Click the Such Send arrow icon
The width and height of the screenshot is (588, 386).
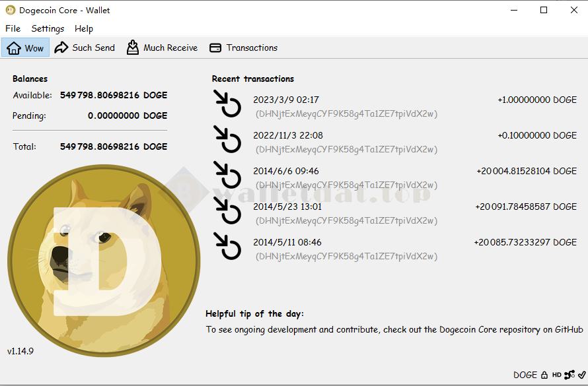61,48
